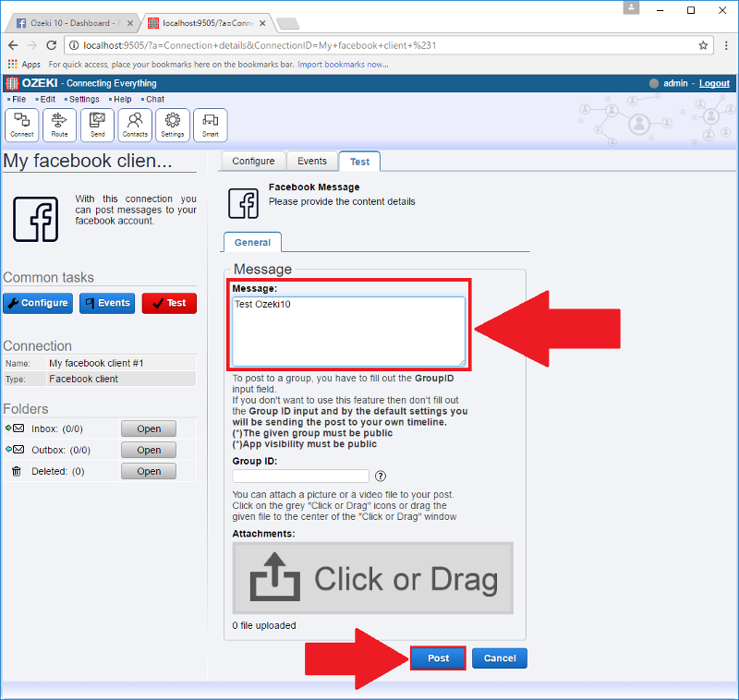Open the Route toolbar icon

pos(59,125)
